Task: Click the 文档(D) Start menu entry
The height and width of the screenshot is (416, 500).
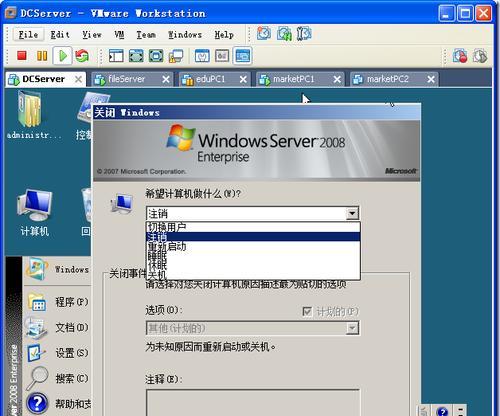Action: click(x=58, y=327)
